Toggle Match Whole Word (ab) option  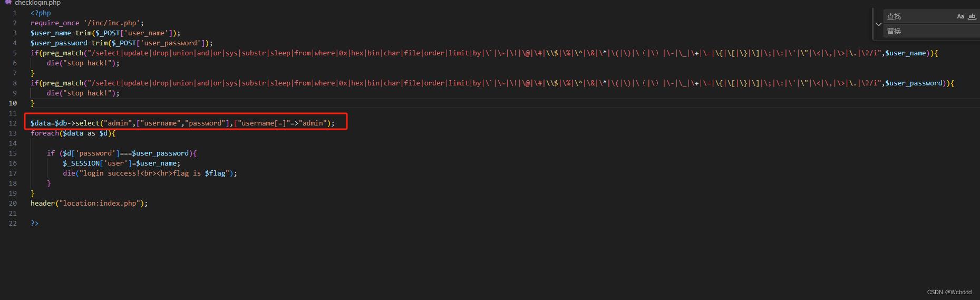point(972,16)
